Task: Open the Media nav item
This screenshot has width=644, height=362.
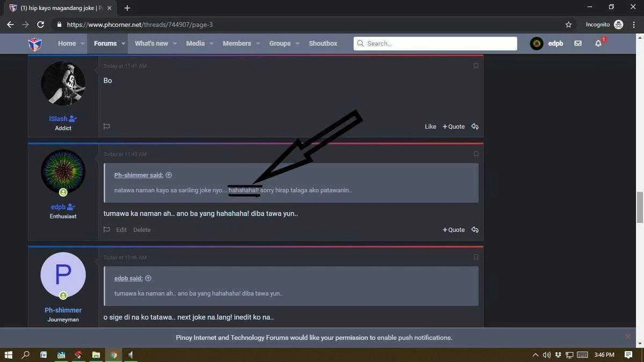Action: (195, 43)
